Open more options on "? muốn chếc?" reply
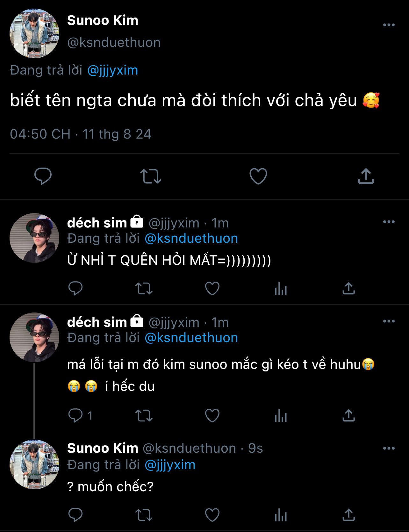Viewport: 409px width, 532px height. click(x=389, y=448)
